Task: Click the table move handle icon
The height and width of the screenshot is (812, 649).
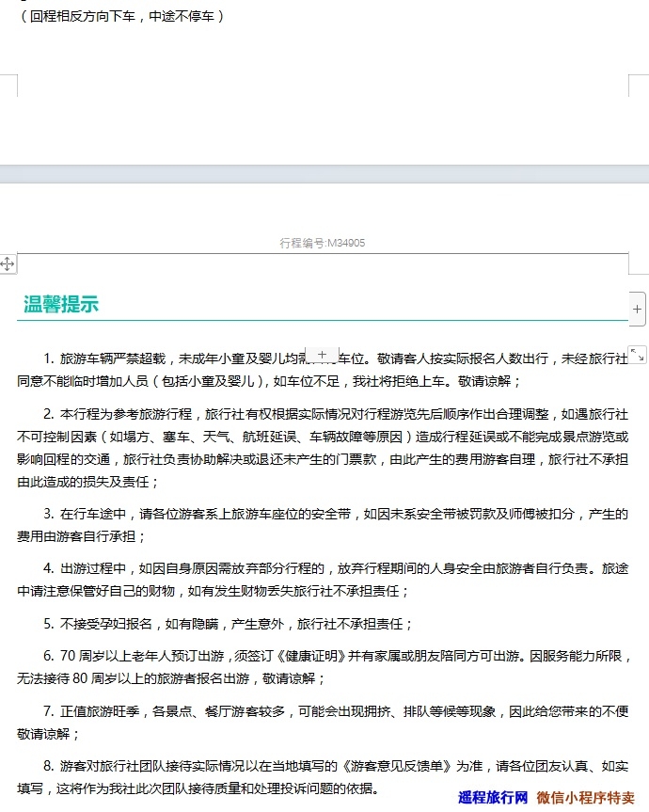Action: (x=8, y=264)
